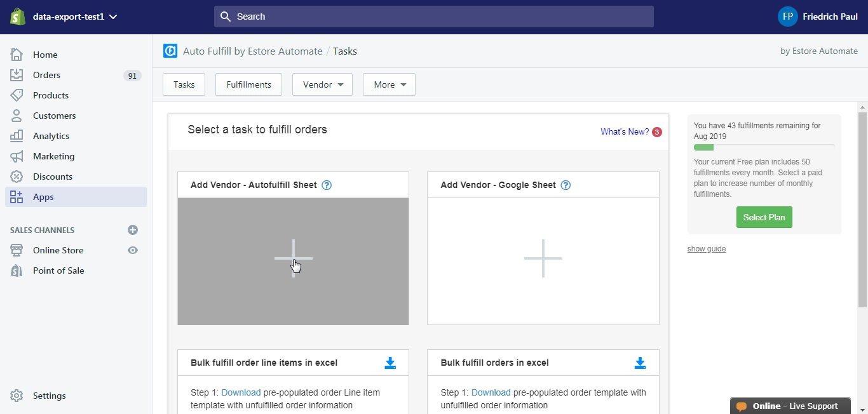Select the Tasks tab

184,84
